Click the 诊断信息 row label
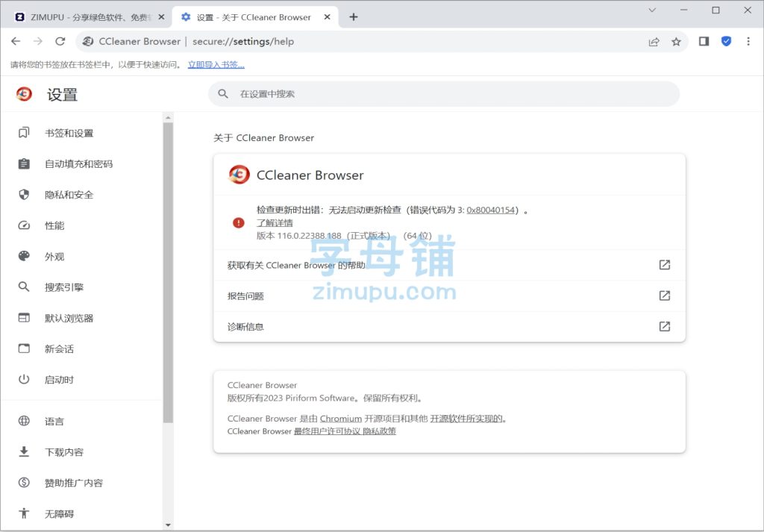Viewport: 764px width, 532px height. pyautogui.click(x=245, y=327)
